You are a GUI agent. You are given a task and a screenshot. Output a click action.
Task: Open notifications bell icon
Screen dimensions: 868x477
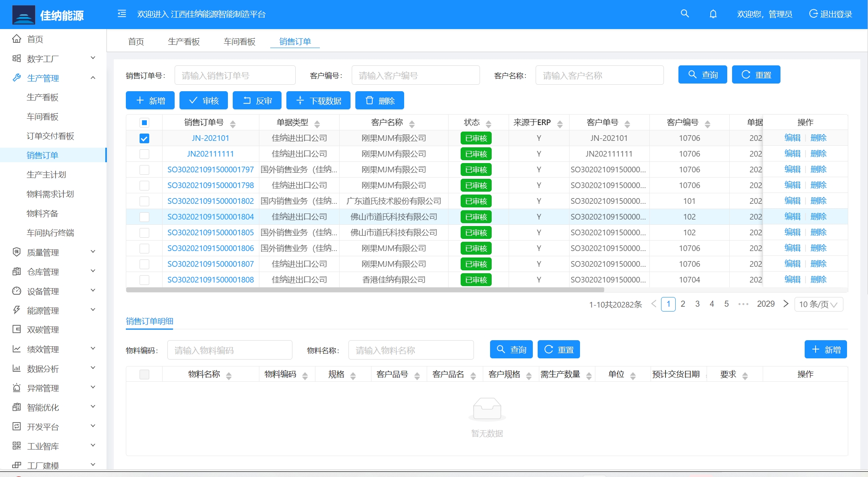pos(713,14)
